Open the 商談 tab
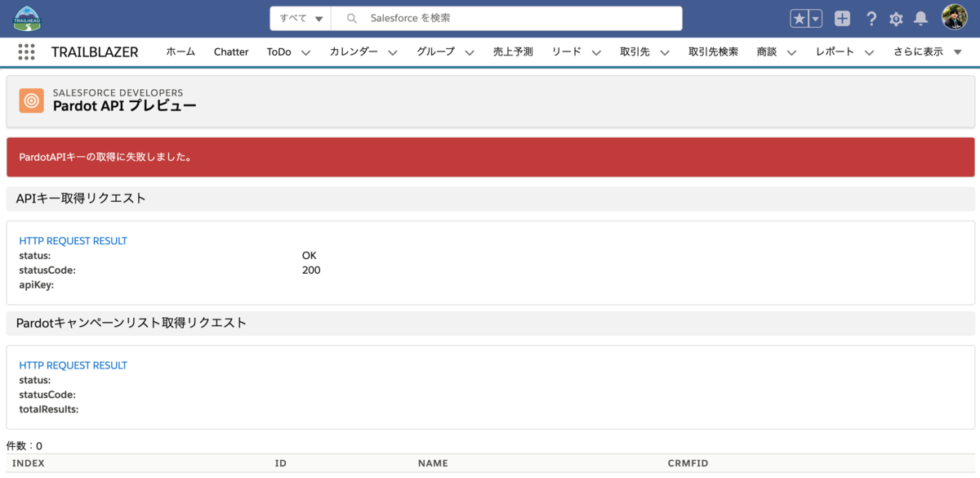This screenshot has height=478, width=980. [767, 51]
